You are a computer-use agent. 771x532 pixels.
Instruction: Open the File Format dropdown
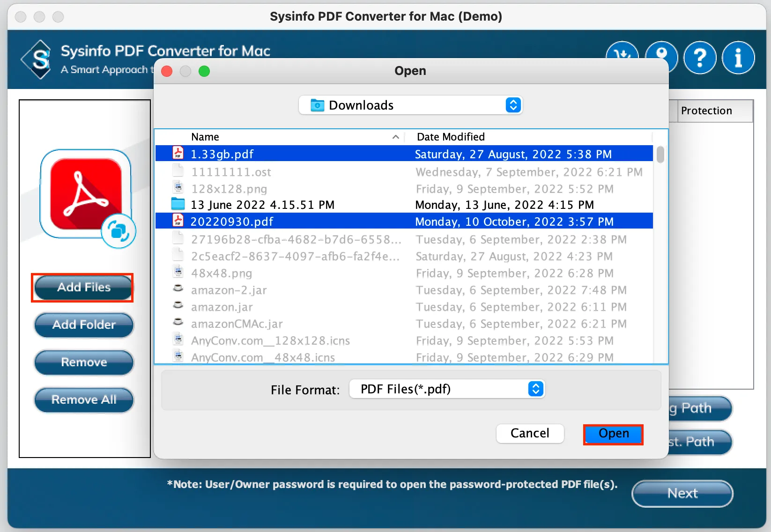447,389
